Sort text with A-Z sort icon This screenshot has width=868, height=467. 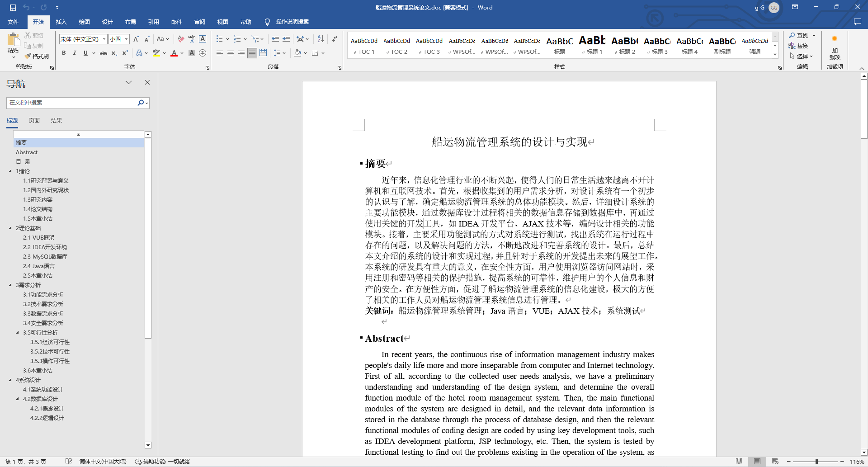pos(321,39)
